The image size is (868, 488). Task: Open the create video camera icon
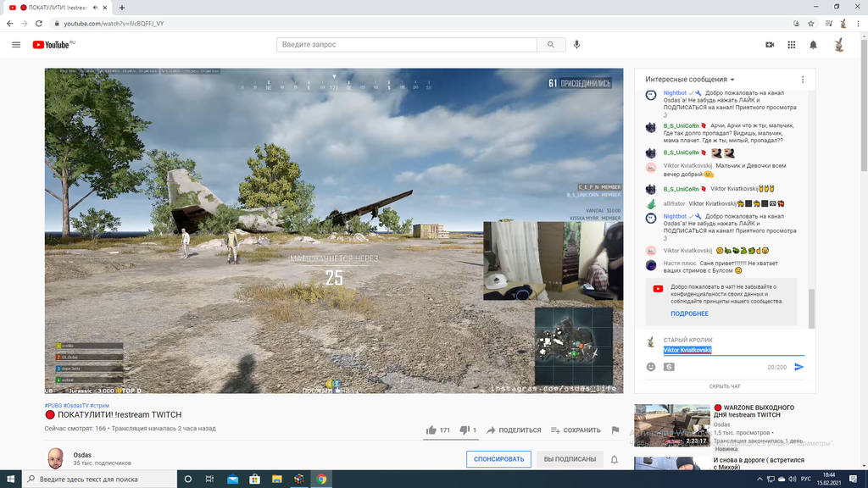[x=770, y=45]
